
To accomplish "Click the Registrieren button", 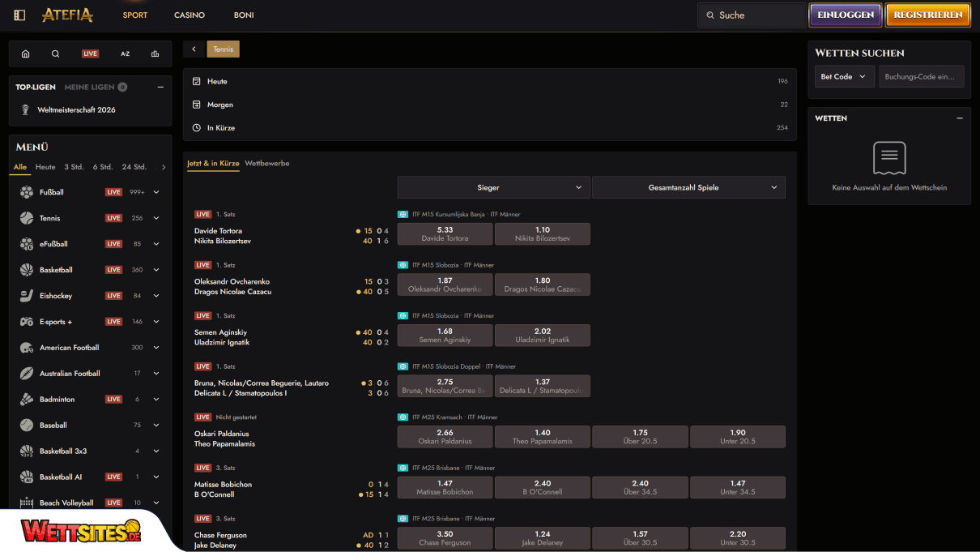I will point(928,15).
